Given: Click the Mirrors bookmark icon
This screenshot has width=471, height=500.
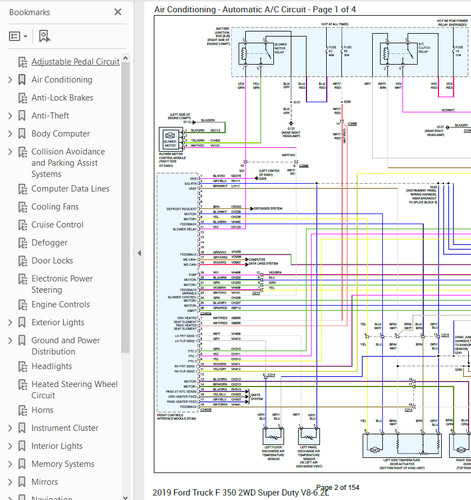Looking at the screenshot, I should click(x=22, y=482).
